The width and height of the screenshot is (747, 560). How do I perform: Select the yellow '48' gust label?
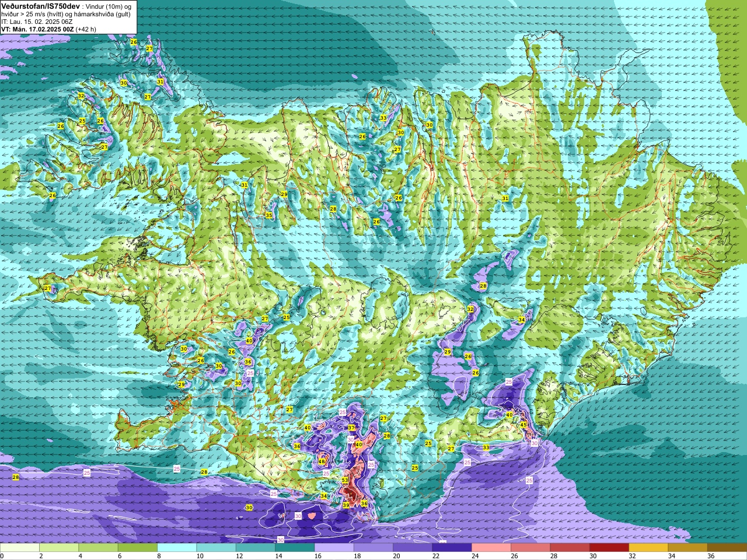(322, 461)
